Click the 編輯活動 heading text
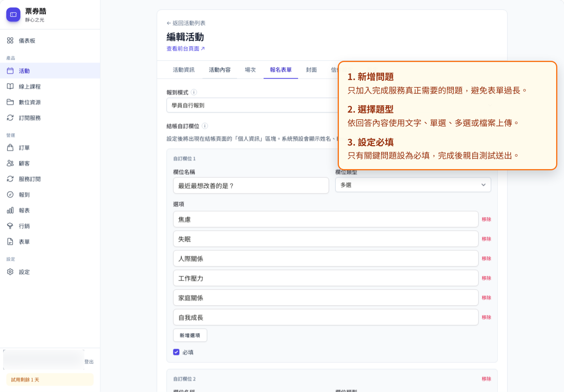 (x=185, y=37)
